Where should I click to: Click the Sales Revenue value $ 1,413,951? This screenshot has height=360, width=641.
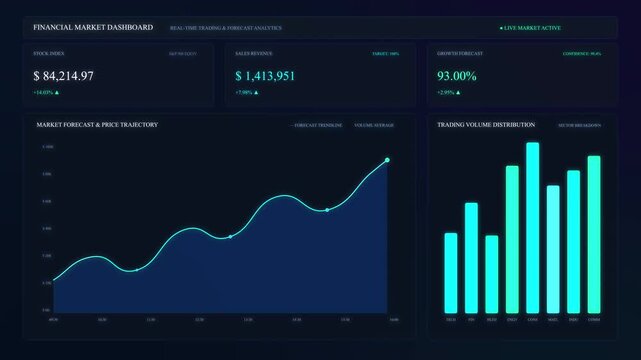click(265, 76)
